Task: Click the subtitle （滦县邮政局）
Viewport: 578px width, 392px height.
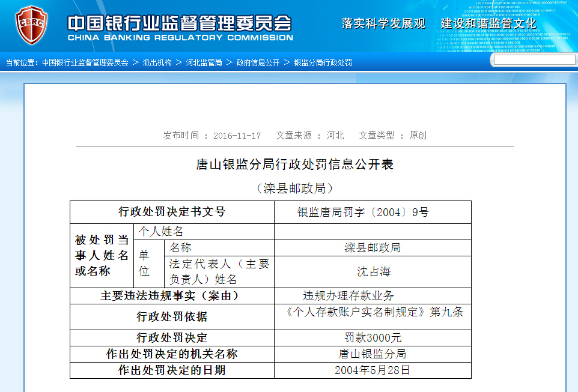Action: click(294, 188)
